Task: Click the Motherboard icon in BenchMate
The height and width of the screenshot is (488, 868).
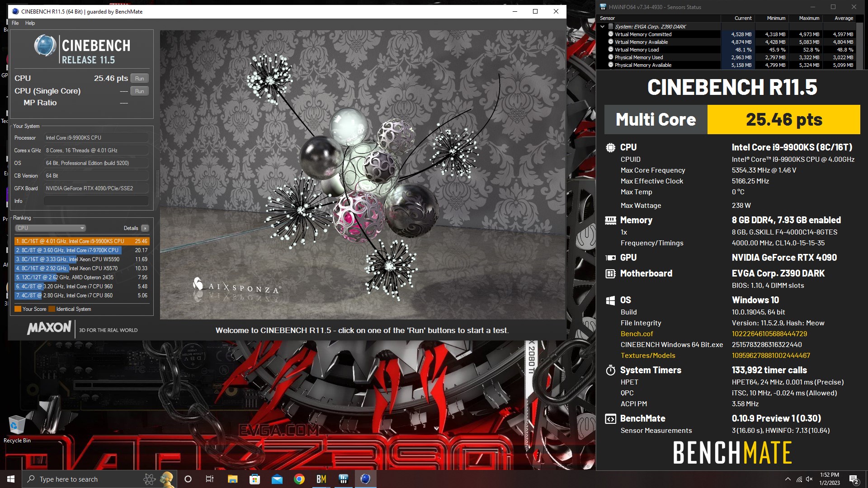Action: pos(610,273)
